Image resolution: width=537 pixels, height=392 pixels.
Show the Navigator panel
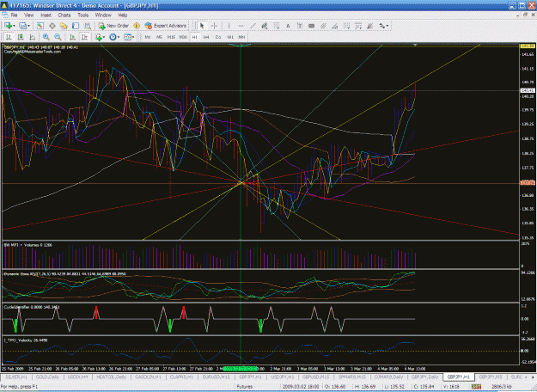pyautogui.click(x=64, y=26)
